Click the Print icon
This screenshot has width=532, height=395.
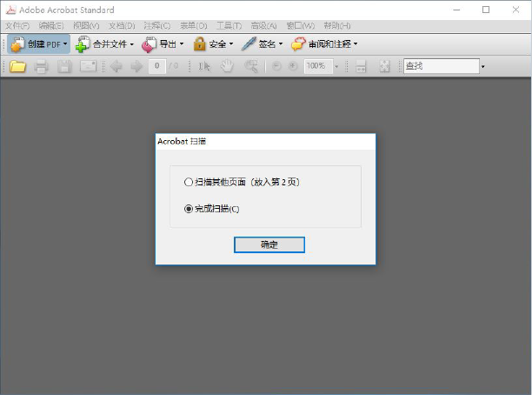pyautogui.click(x=41, y=66)
